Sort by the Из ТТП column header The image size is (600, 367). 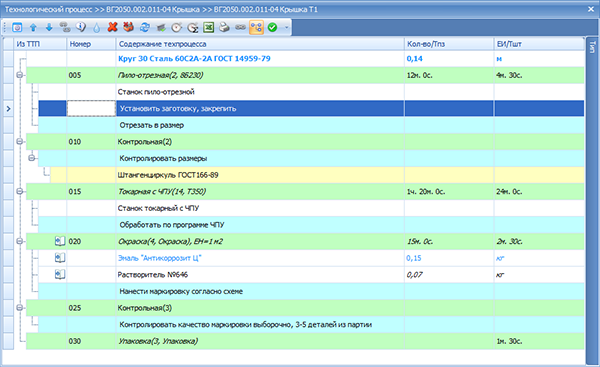[40, 44]
